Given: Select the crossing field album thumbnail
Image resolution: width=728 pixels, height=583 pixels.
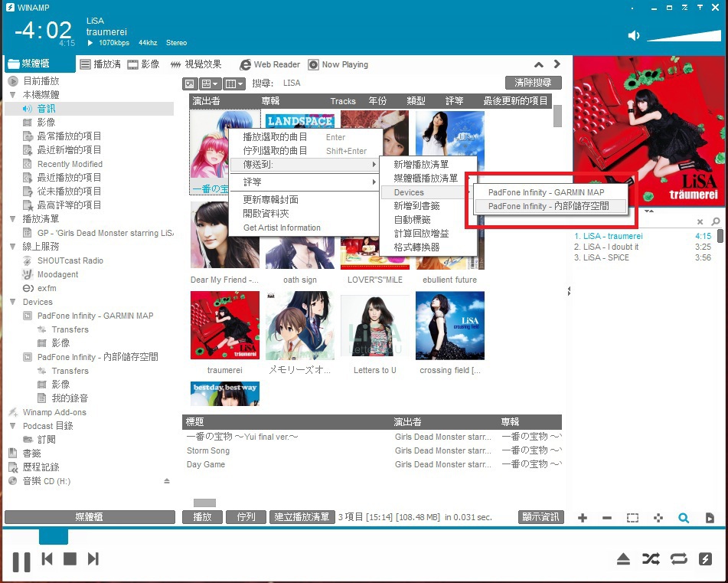Looking at the screenshot, I should [450, 326].
